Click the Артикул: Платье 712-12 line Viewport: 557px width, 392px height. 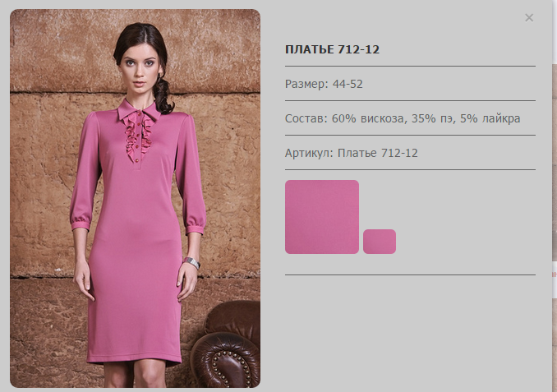pyautogui.click(x=352, y=153)
